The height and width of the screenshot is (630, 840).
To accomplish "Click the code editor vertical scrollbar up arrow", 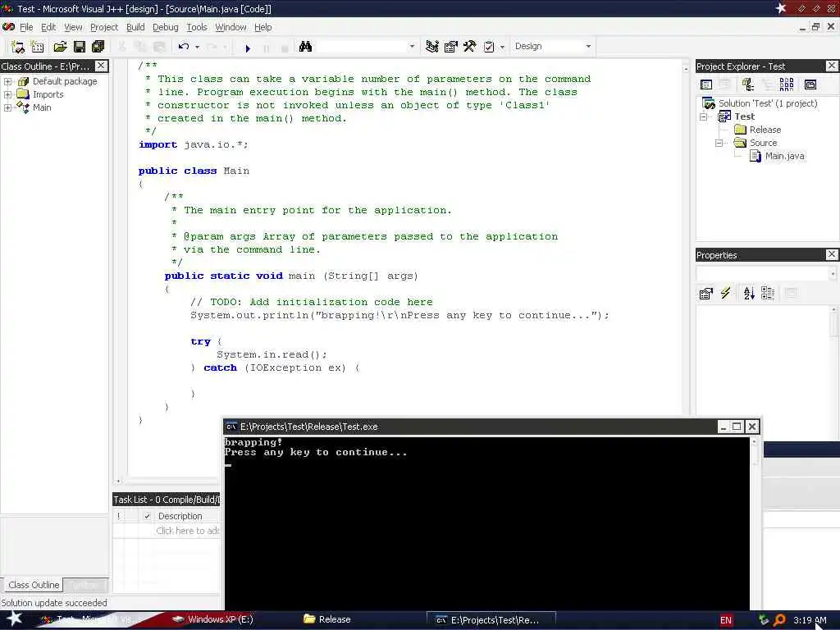I will (x=686, y=69).
